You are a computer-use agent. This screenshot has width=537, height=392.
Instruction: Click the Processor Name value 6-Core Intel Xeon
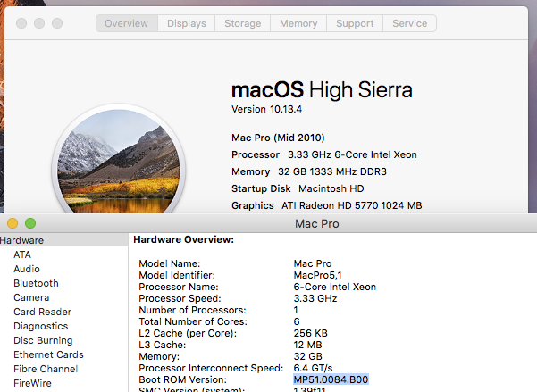pos(334,287)
